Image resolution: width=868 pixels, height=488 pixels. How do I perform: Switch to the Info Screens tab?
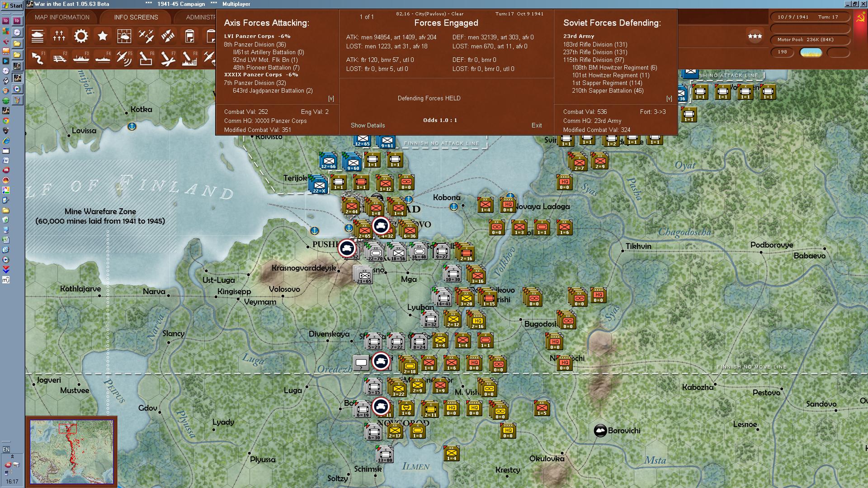pos(136,17)
